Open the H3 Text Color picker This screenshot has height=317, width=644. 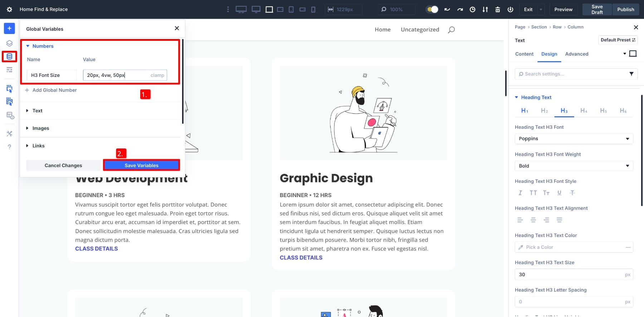tap(574, 247)
